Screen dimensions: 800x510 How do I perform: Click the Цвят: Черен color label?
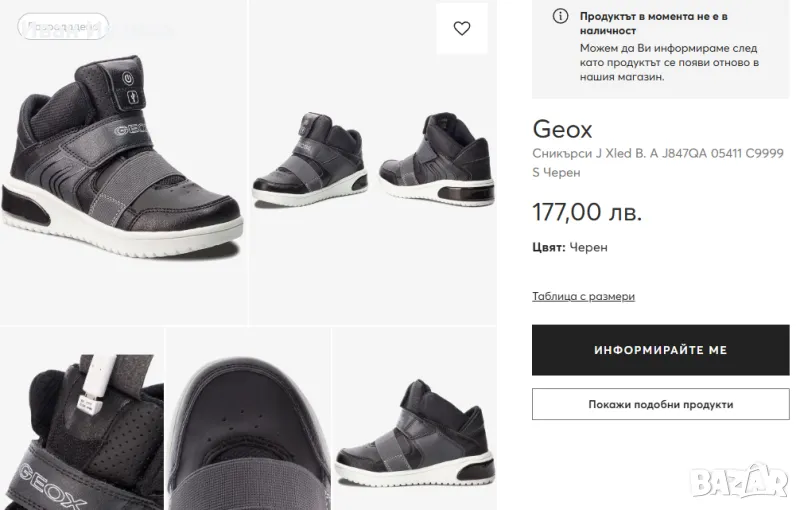[570, 247]
